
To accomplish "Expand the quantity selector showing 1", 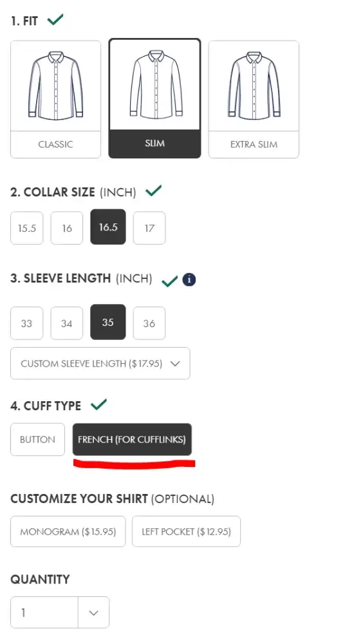I will (60, 613).
